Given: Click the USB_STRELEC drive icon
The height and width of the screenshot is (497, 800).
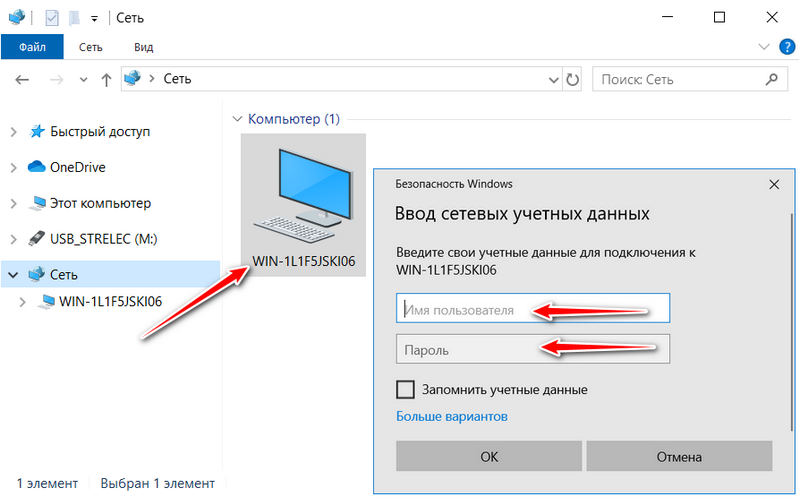Looking at the screenshot, I should 37,238.
